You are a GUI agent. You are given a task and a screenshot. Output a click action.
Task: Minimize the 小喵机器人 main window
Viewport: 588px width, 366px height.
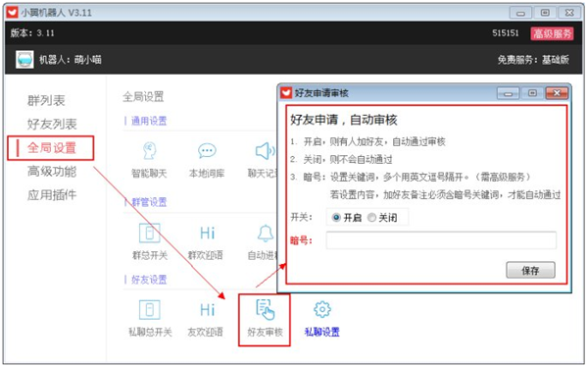[x=520, y=13]
